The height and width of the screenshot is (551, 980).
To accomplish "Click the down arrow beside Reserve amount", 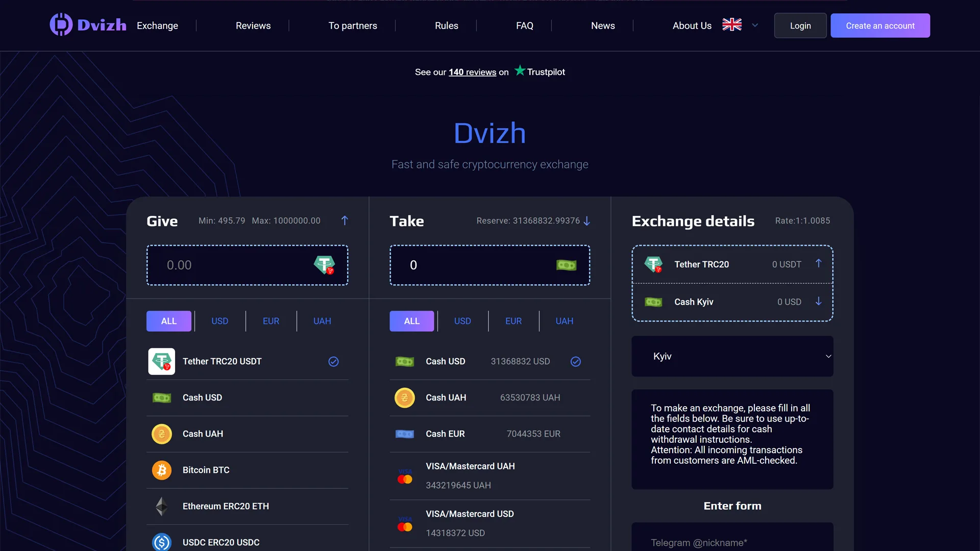I will [x=587, y=221].
